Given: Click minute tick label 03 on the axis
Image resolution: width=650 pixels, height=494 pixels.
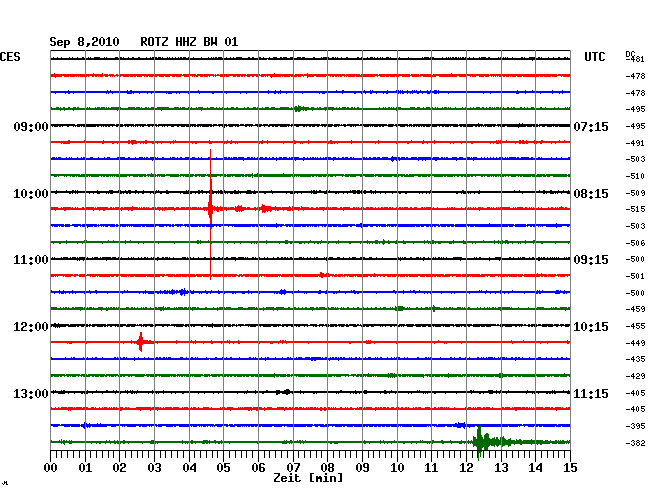Looking at the screenshot, I should pos(154,468).
